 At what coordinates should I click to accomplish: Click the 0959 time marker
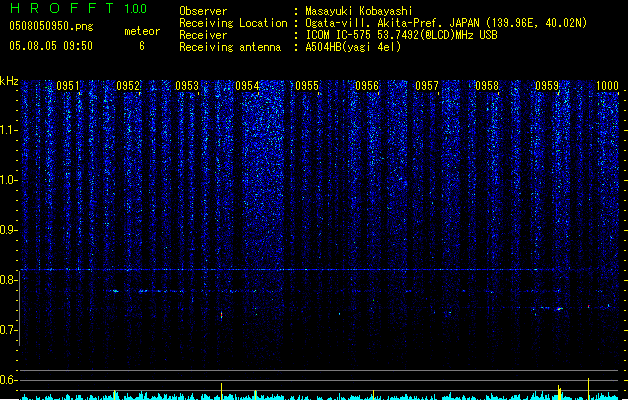point(547,86)
